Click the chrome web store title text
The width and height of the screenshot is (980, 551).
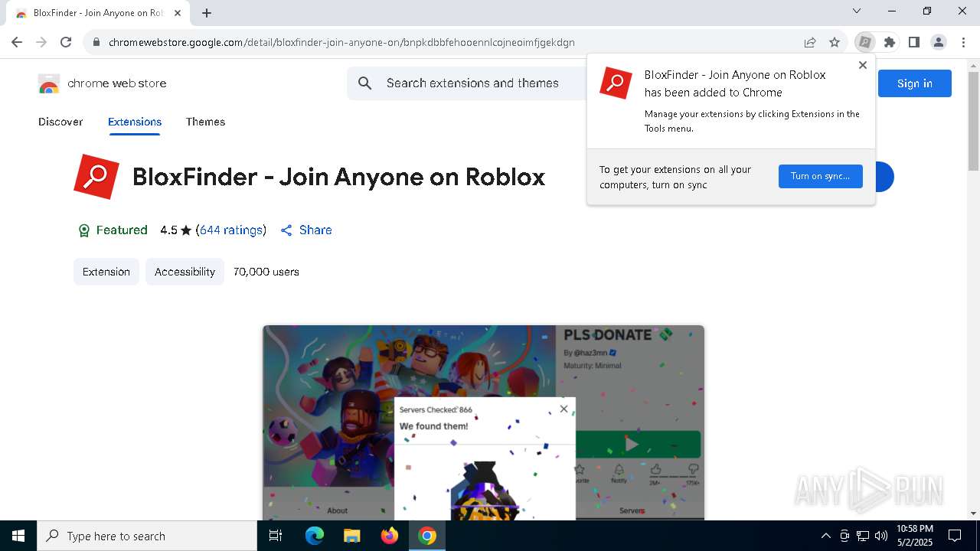117,83
